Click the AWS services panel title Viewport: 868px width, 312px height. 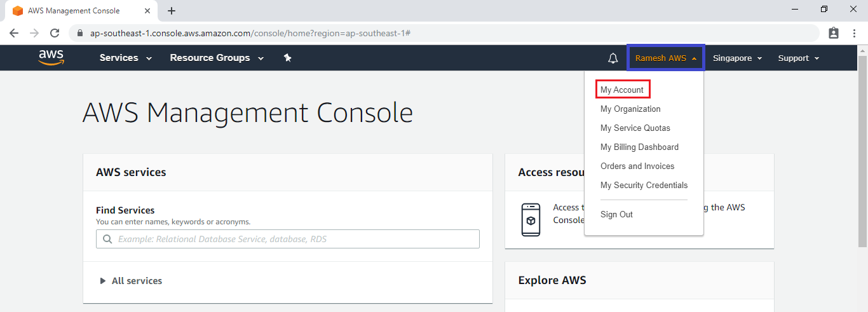click(x=131, y=172)
